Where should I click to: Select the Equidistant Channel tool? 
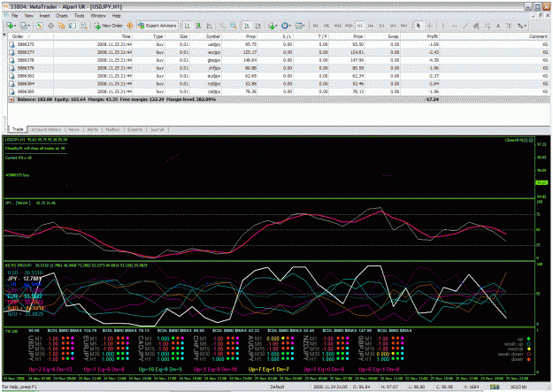pos(476,26)
